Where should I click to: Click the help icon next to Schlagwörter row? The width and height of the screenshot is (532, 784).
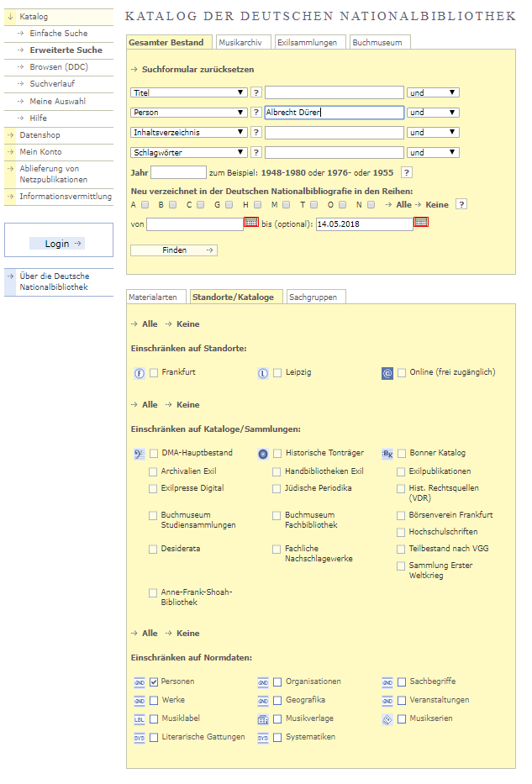tap(256, 152)
